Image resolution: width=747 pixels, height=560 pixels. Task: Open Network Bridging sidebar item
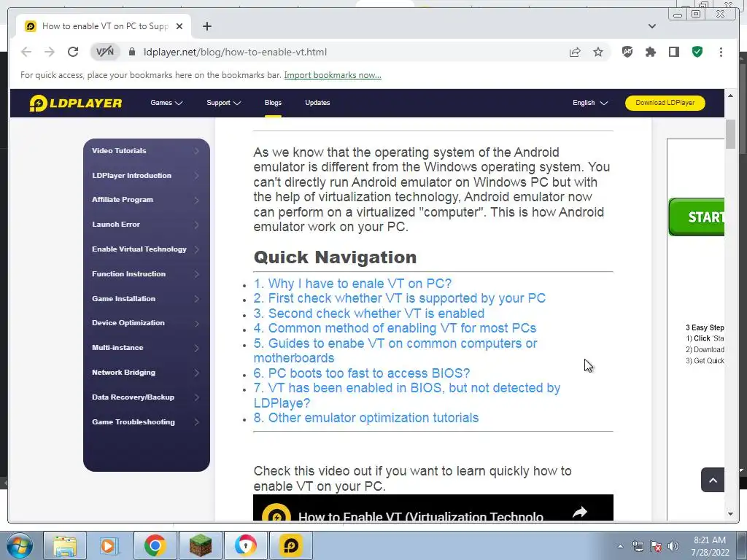click(x=146, y=373)
